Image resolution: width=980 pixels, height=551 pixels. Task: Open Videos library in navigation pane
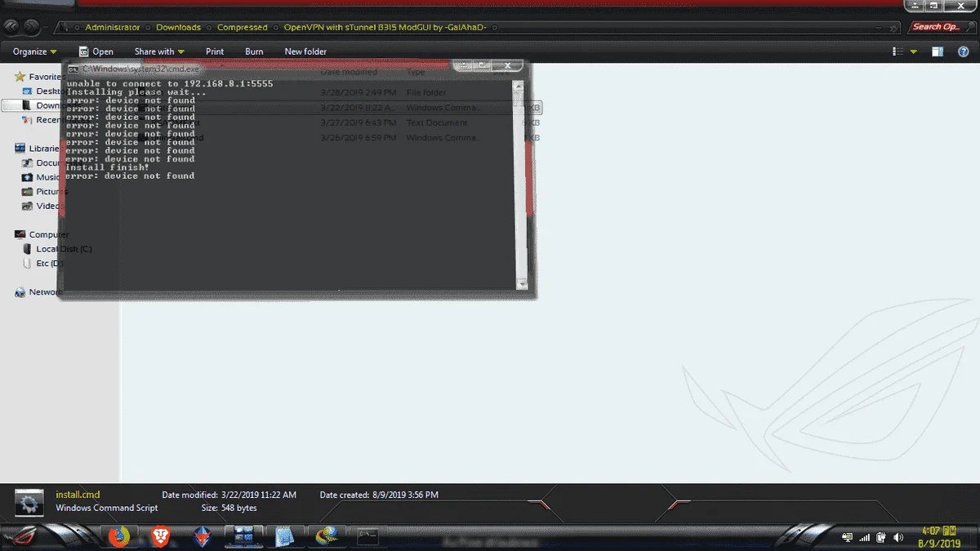[x=42, y=206]
